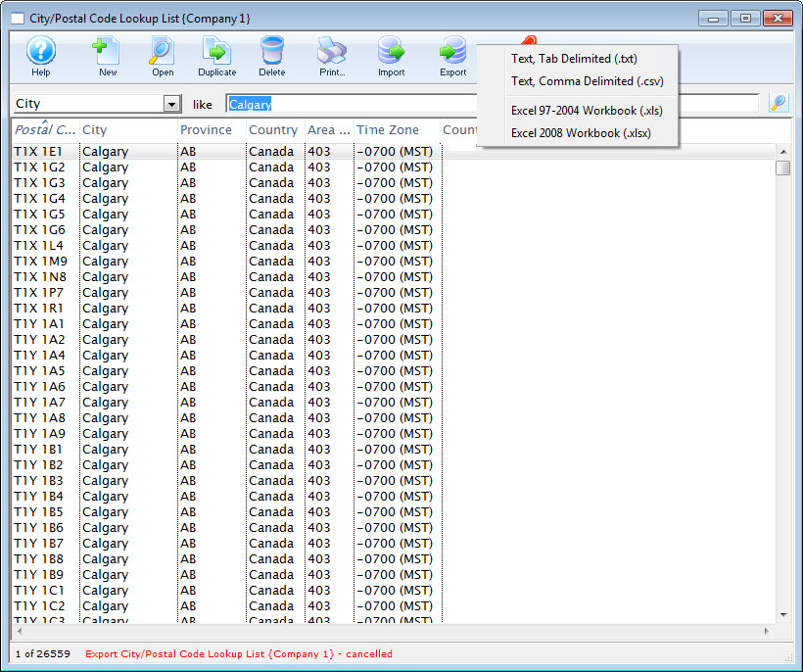803x672 pixels.
Task: Click the vertical scrollbar thumb
Action: (x=783, y=168)
